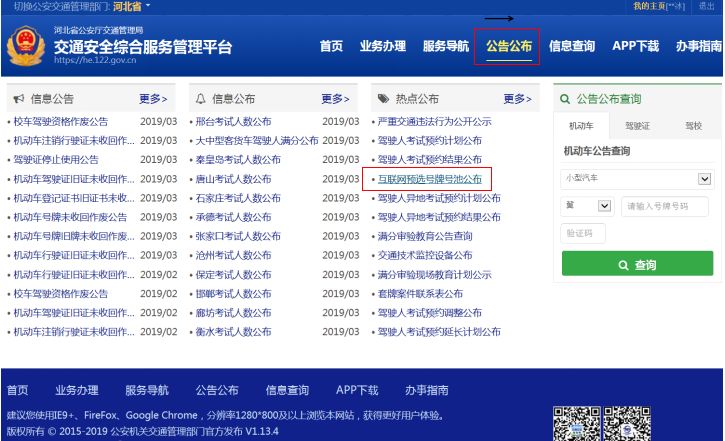Viewport: 725px width, 441px height.
Task: Click the megaphone icon beside 信息公告
Action: click(19, 98)
